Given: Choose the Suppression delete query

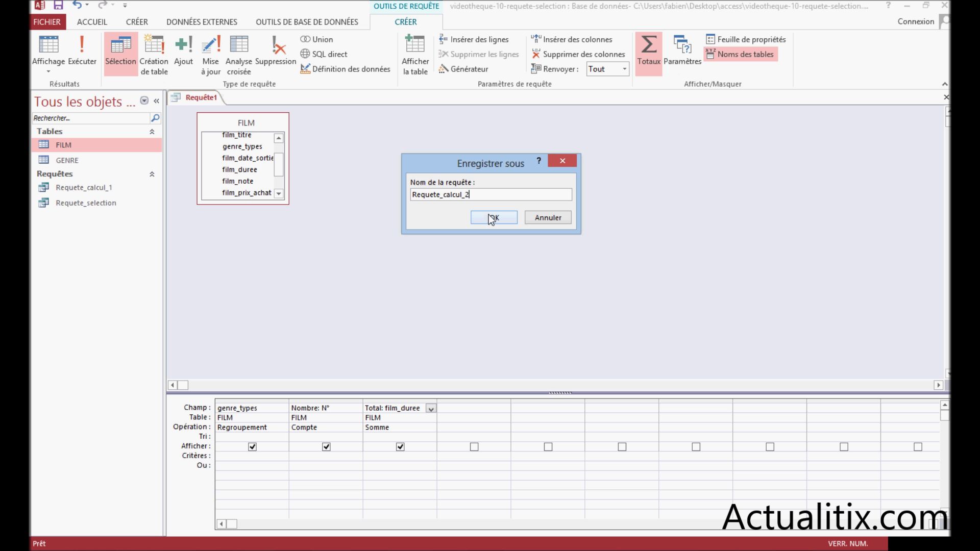Looking at the screenshot, I should tap(276, 51).
